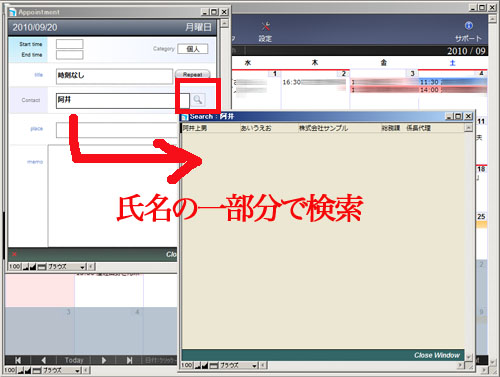This screenshot has height=377, width=500.
Task: Zoom in using Search window status bar
Action: coord(205,366)
